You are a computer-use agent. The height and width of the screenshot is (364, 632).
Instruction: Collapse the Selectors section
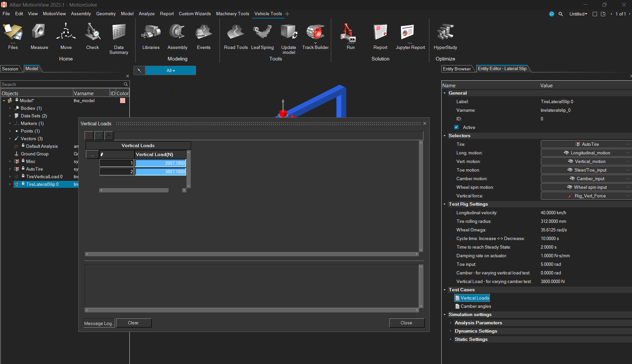[445, 136]
